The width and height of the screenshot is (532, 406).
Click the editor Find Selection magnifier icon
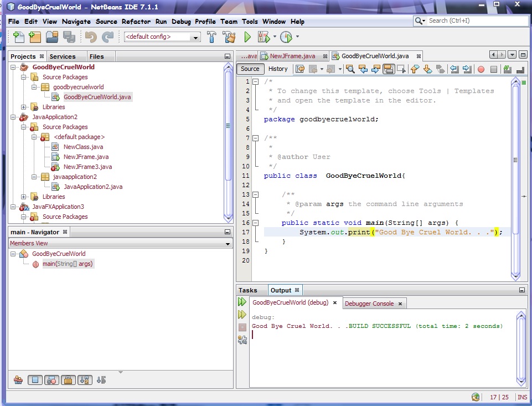click(350, 69)
